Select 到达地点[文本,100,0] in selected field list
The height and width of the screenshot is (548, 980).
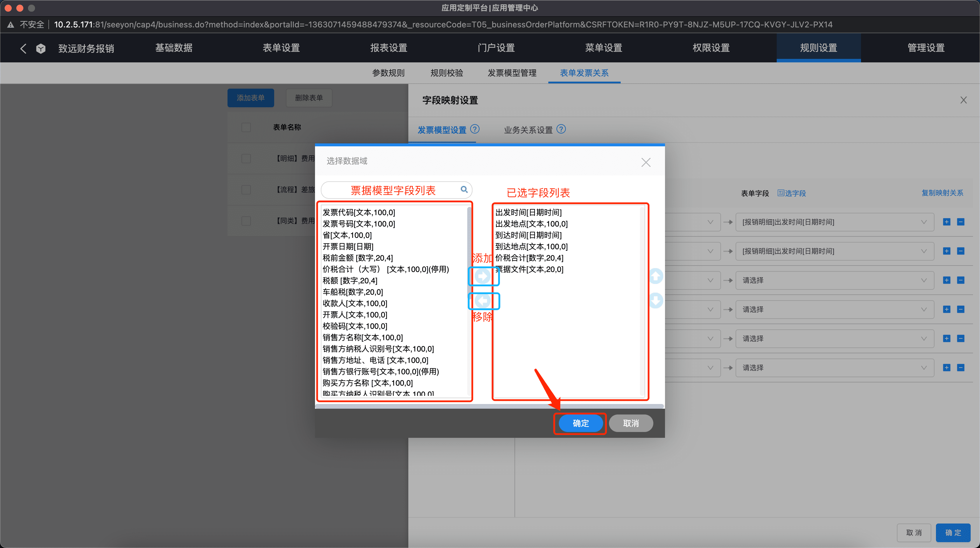[x=531, y=246]
